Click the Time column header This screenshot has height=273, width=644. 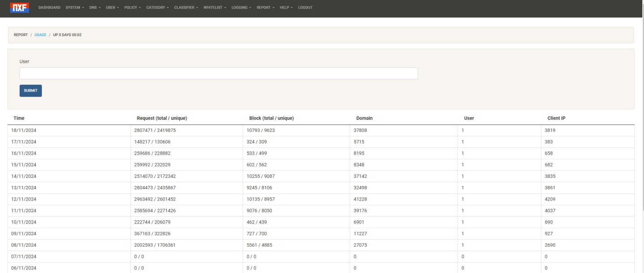19,118
